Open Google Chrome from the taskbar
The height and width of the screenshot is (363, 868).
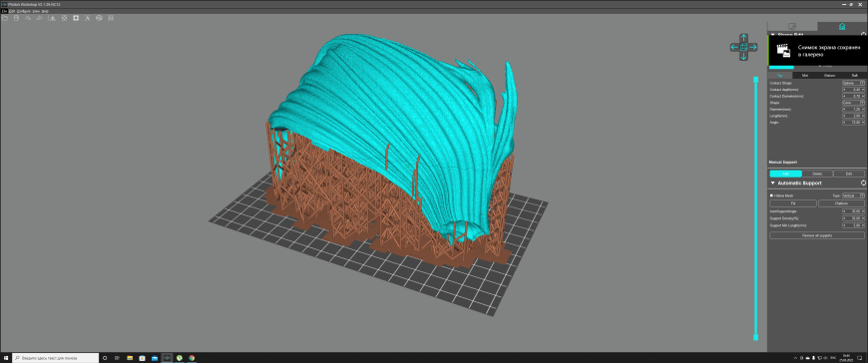point(192,358)
